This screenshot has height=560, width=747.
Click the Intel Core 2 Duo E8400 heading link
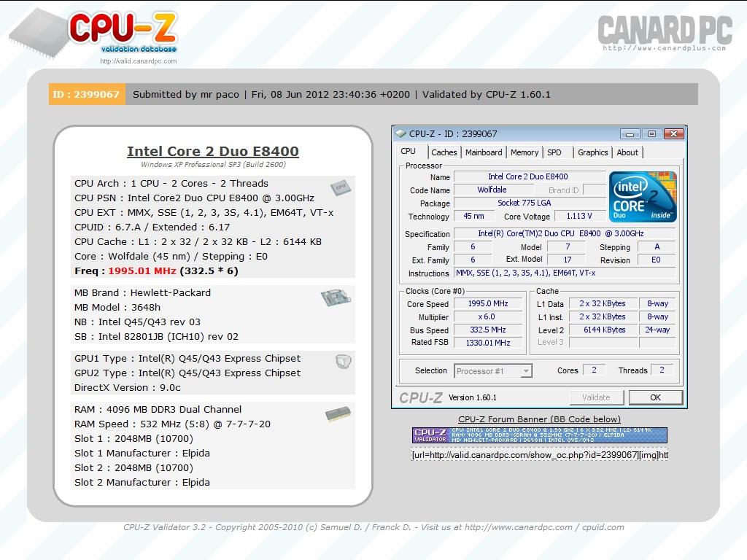213,151
